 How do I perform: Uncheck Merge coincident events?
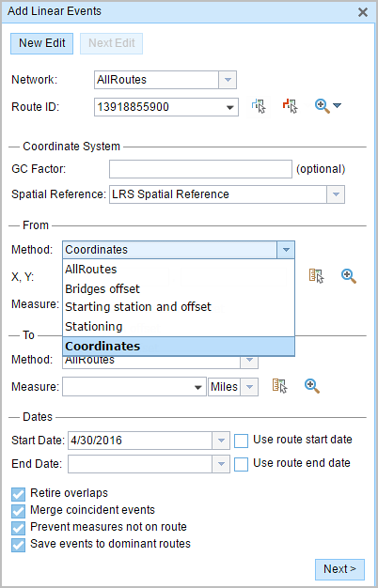[19, 511]
